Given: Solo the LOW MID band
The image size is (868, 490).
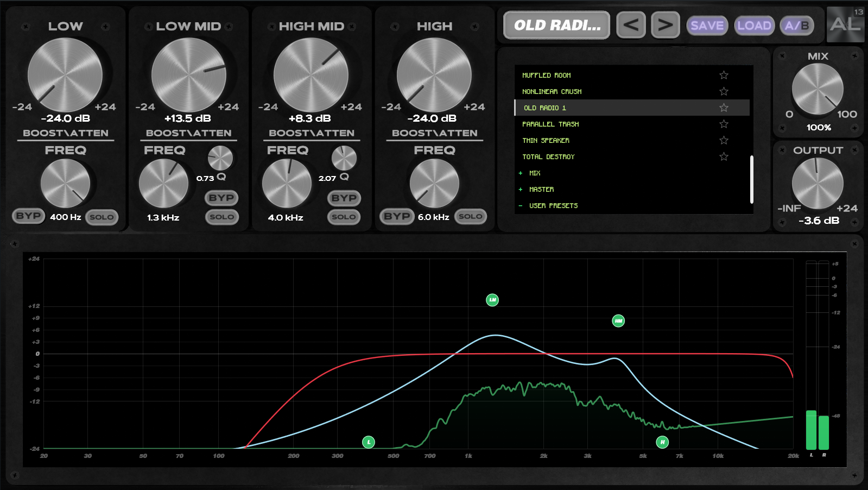Looking at the screenshot, I should coord(221,217).
